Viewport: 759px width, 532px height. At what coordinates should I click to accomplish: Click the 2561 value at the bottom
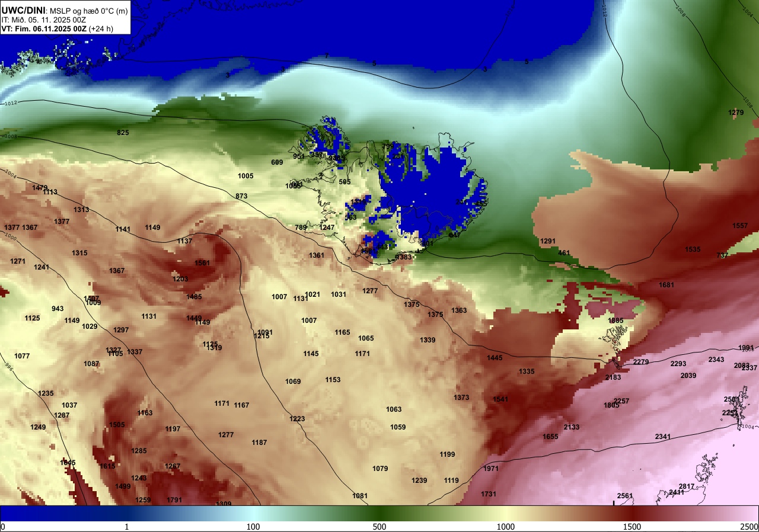tap(625, 496)
